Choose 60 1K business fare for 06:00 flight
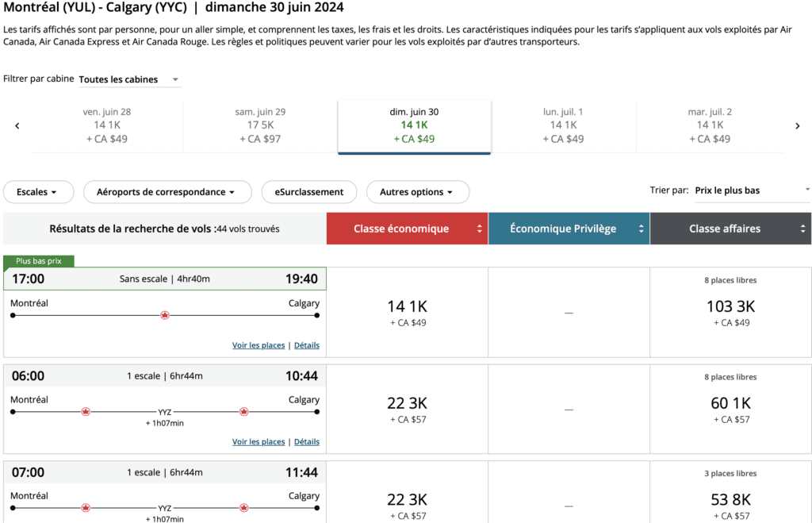Image resolution: width=812 pixels, height=523 pixels. point(730,408)
